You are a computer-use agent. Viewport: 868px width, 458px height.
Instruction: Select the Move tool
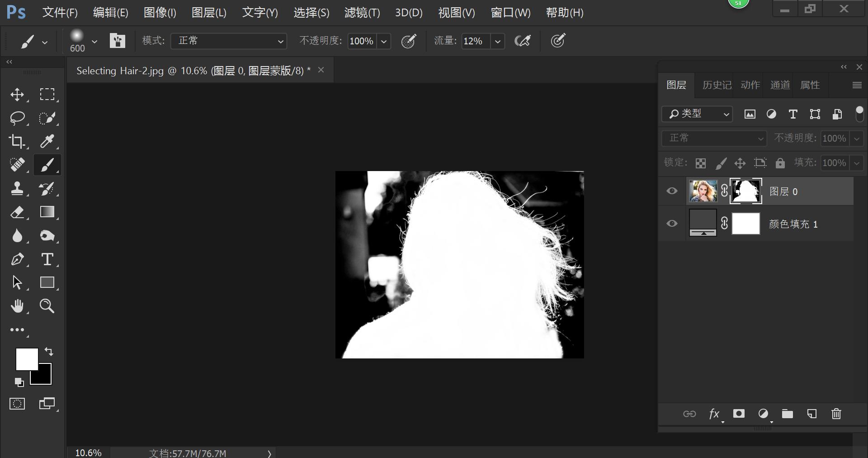18,95
